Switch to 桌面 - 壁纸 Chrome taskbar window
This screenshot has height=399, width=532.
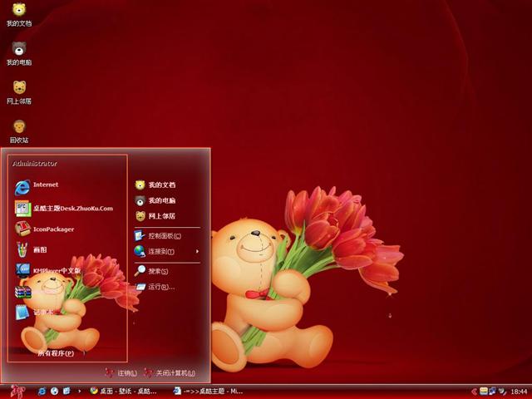point(124,392)
